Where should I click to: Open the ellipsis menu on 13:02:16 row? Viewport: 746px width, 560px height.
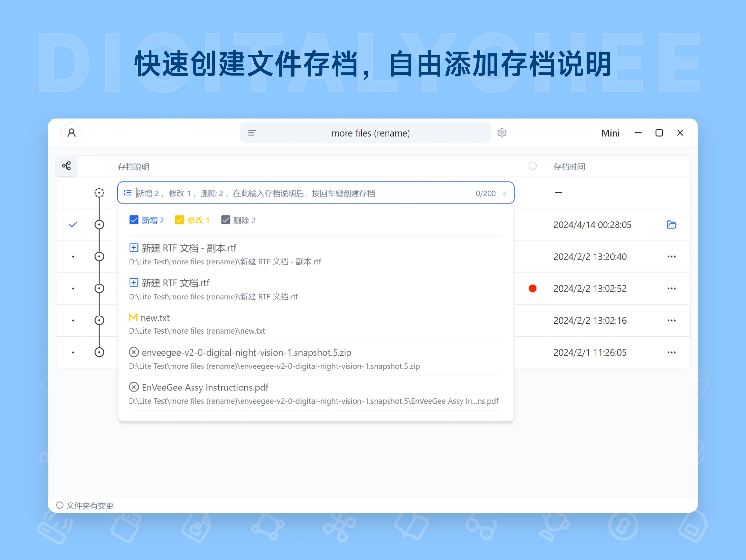671,320
